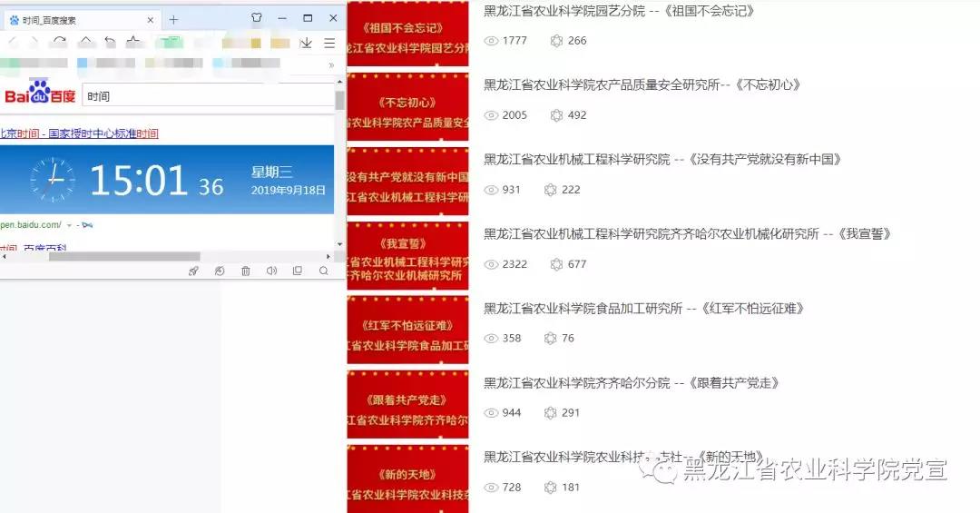Click the undo back-arrow toolbar icon
This screenshot has height=513, width=980.
pos(110,42)
